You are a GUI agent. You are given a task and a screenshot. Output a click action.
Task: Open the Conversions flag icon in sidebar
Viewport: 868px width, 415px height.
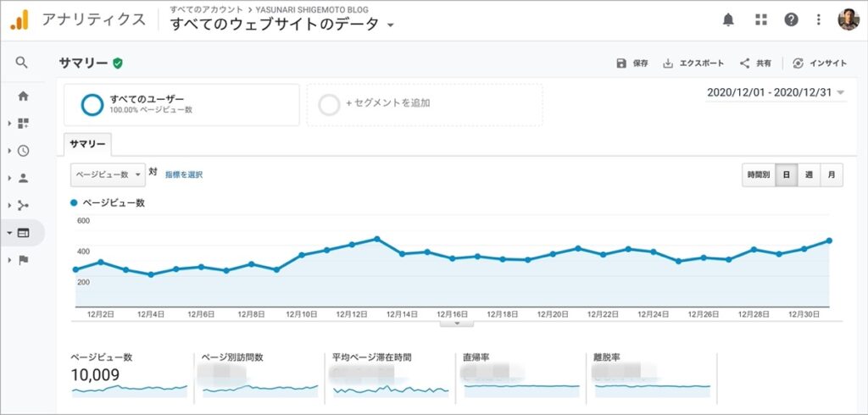[x=23, y=260]
